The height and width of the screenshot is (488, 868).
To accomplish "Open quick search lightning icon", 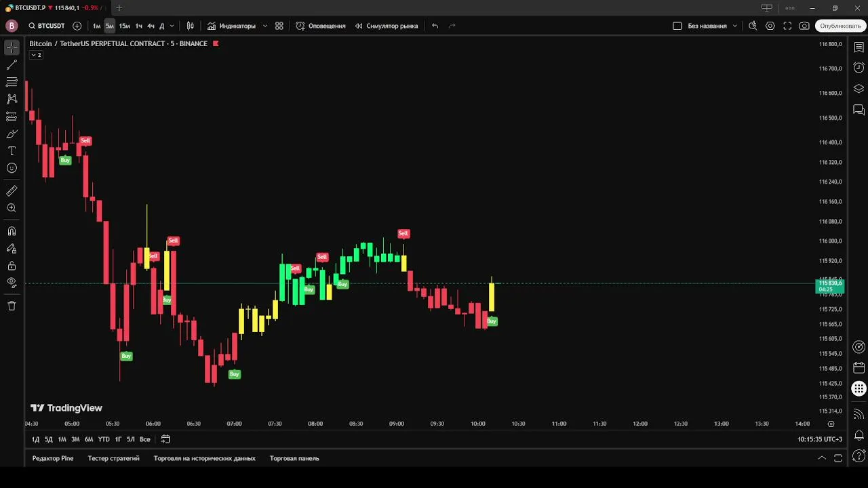I will click(753, 26).
